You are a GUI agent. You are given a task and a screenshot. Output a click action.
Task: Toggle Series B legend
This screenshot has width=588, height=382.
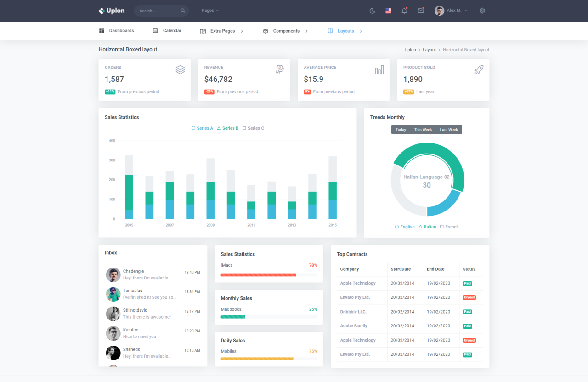click(228, 128)
